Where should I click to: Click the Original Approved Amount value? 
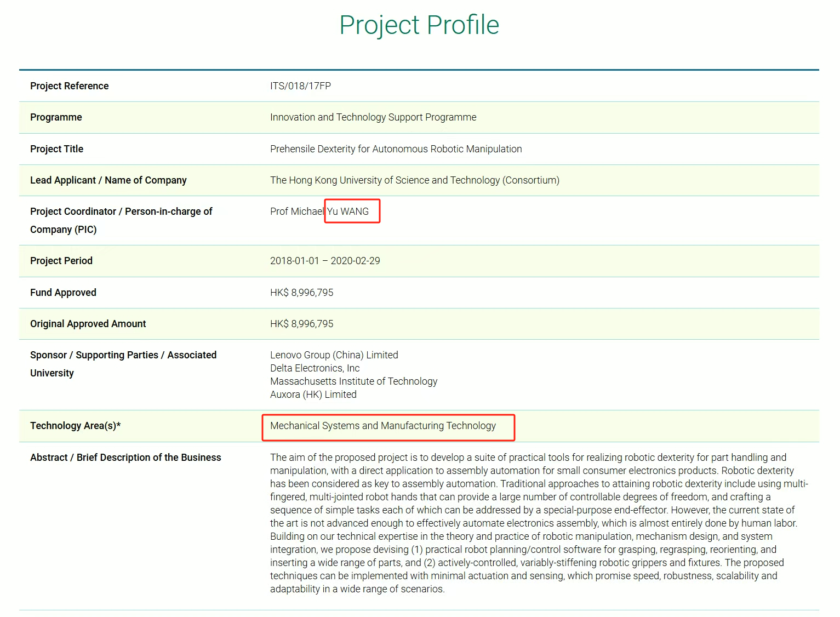click(301, 324)
